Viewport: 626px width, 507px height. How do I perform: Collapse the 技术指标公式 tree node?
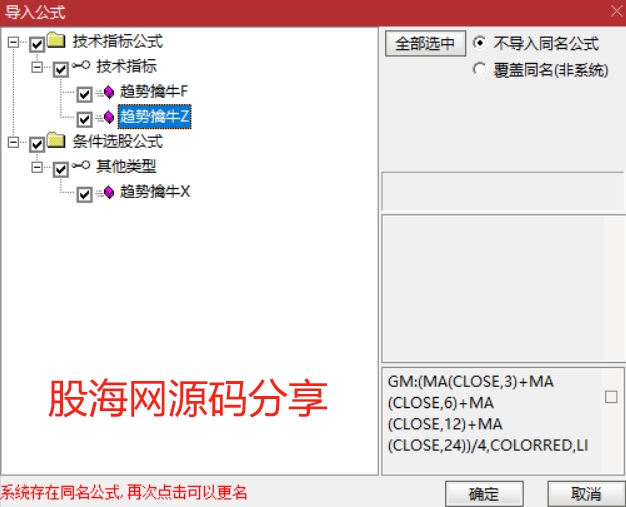pyautogui.click(x=13, y=42)
